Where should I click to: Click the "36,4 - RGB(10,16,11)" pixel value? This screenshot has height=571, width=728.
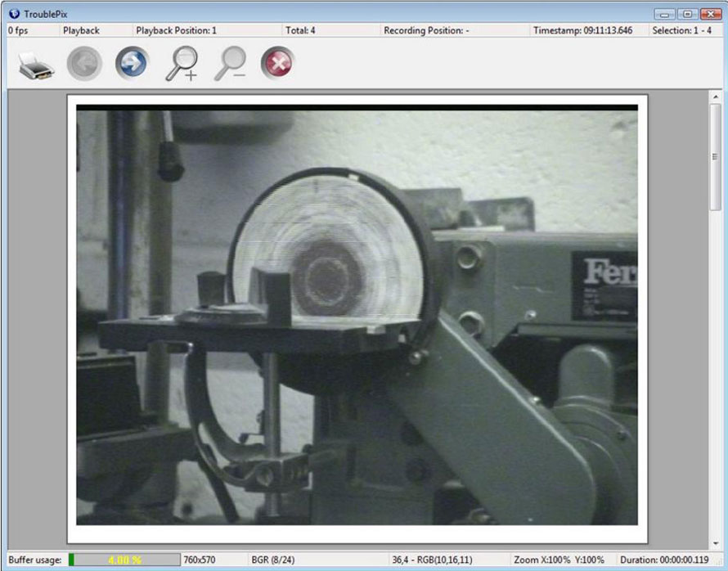[x=432, y=560]
